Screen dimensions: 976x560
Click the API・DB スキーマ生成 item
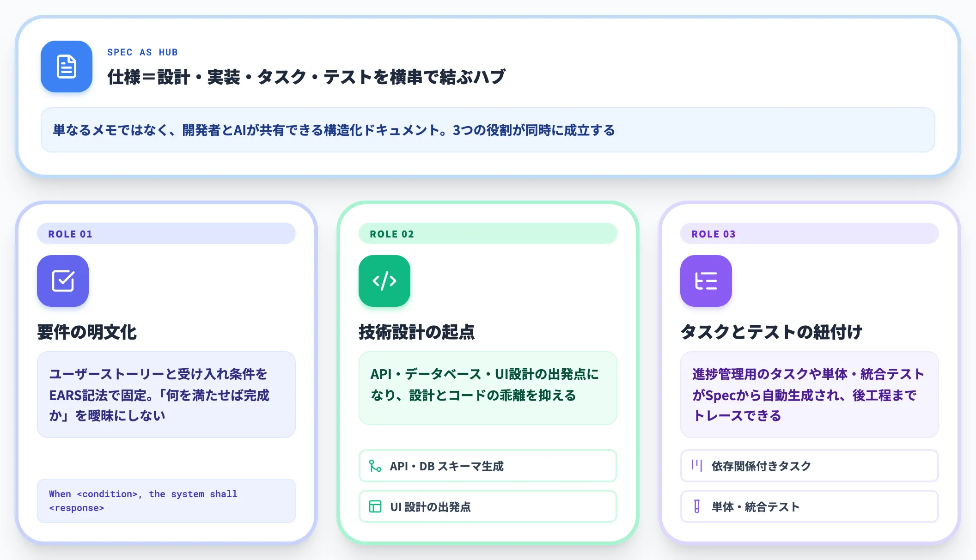pos(488,466)
